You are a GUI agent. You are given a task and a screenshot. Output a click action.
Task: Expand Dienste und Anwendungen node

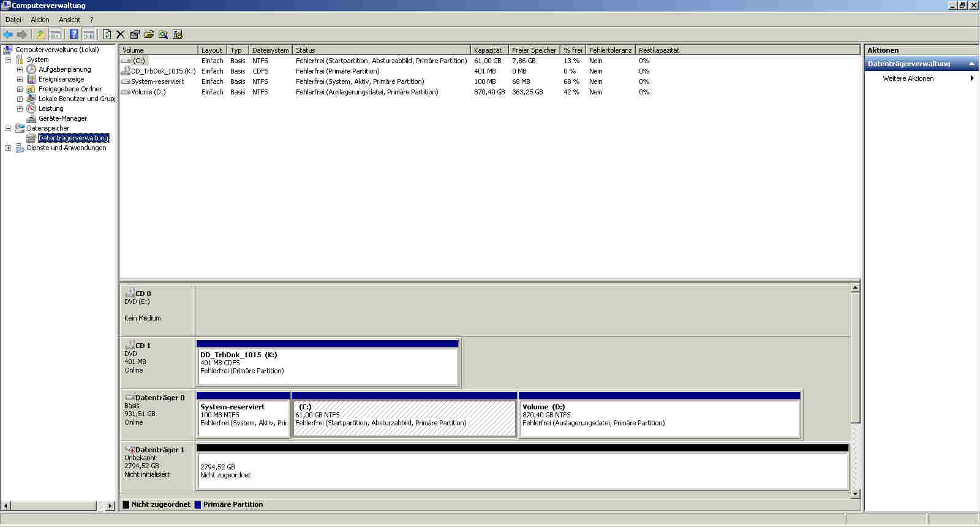8,148
